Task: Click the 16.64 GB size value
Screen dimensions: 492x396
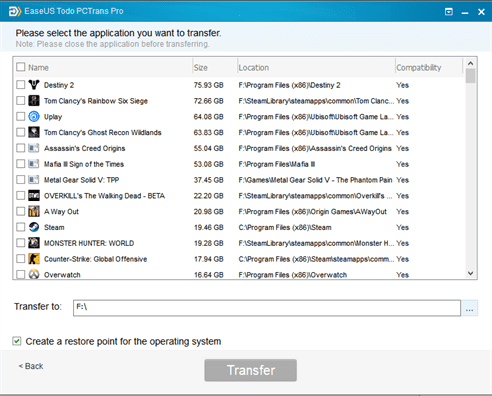Action: pos(209,275)
